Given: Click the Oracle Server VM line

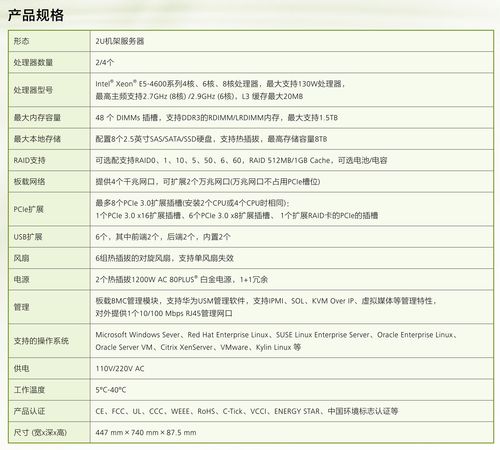Looking at the screenshot, I should coord(198,347).
